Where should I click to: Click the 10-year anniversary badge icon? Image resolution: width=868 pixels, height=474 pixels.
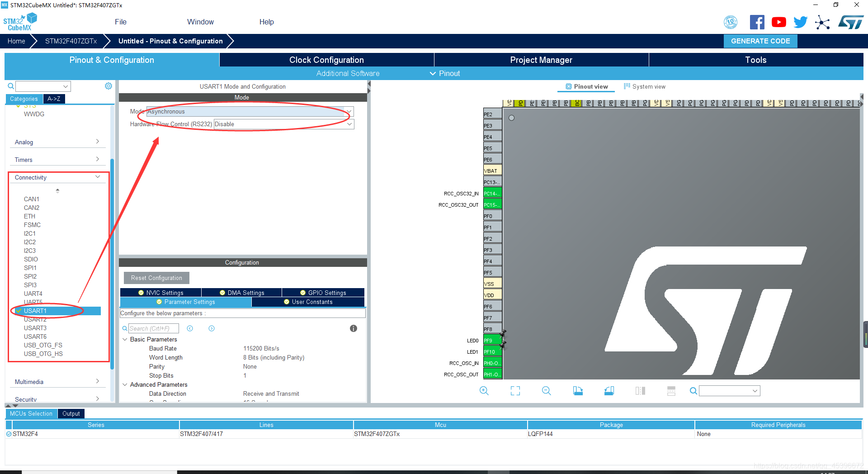click(731, 22)
